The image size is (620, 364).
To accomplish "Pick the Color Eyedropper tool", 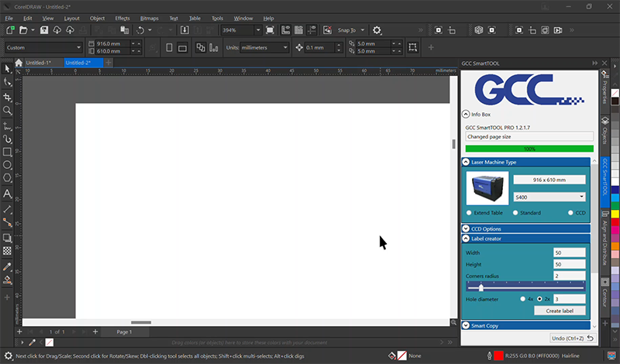I will click(8, 266).
